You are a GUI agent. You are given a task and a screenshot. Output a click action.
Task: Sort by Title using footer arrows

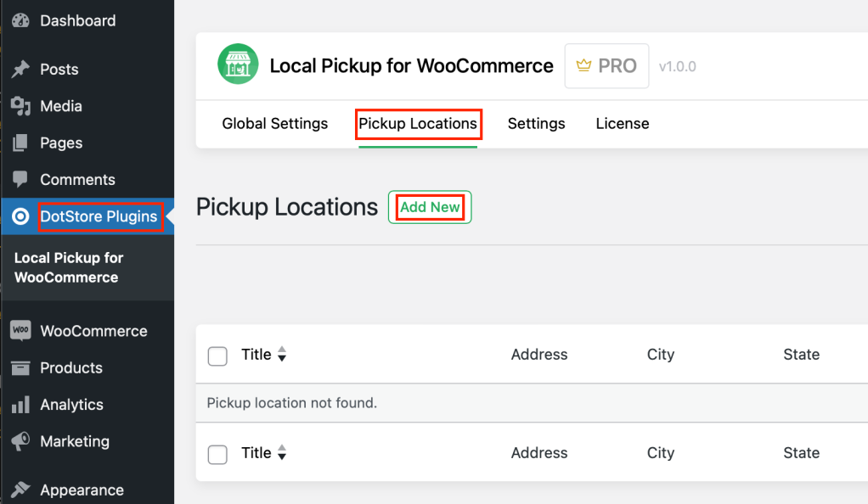(x=282, y=452)
